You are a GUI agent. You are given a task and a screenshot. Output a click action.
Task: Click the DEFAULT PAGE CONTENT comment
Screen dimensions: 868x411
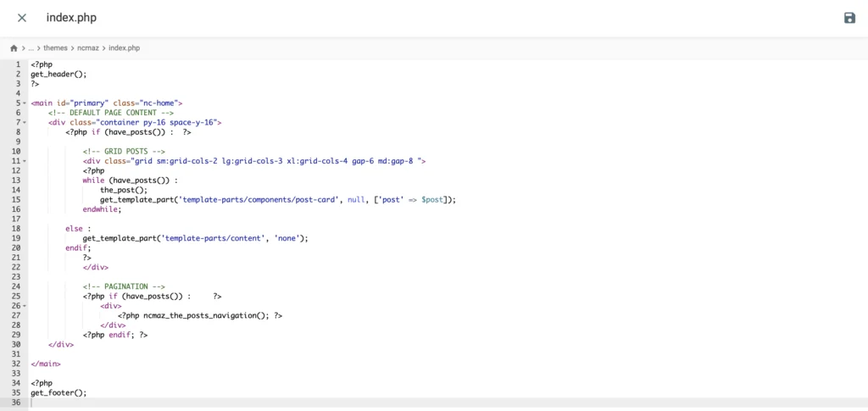[x=111, y=113]
